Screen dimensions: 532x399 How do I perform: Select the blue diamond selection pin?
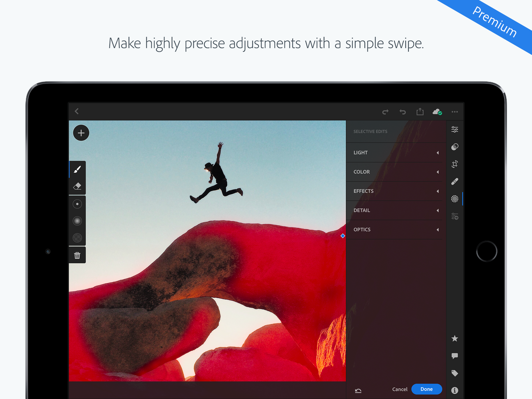[x=343, y=236]
